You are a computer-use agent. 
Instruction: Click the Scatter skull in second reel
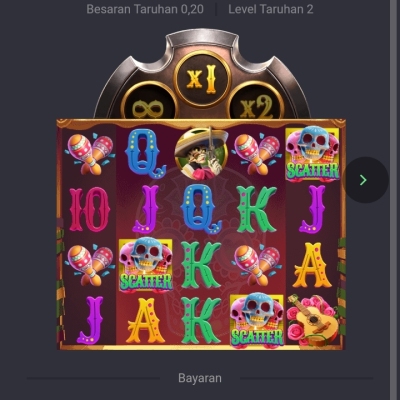pos(146,265)
